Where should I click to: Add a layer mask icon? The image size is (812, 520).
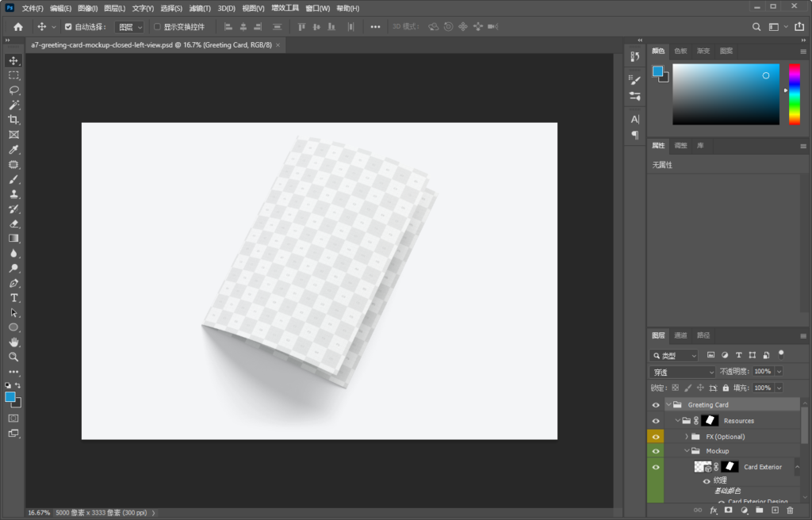pos(729,510)
